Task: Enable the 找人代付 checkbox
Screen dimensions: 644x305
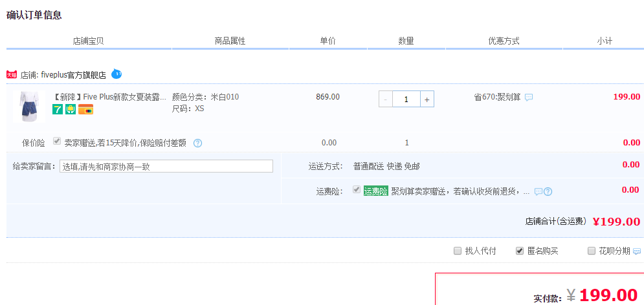Action: click(x=457, y=251)
